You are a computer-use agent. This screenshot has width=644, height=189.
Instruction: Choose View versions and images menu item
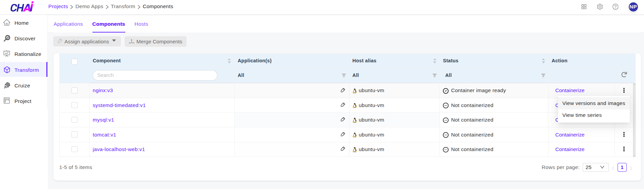(593, 103)
